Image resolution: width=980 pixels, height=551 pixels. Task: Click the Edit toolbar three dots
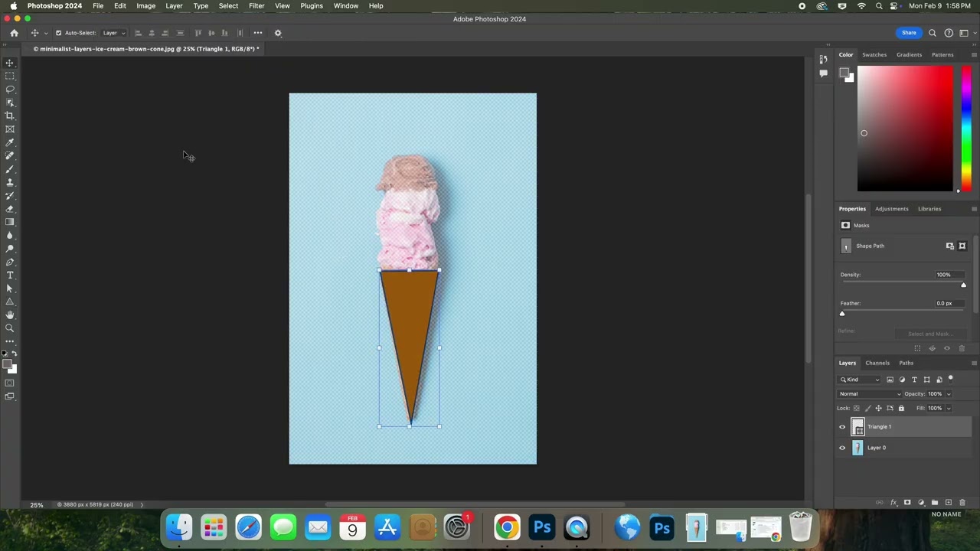[x=10, y=341]
